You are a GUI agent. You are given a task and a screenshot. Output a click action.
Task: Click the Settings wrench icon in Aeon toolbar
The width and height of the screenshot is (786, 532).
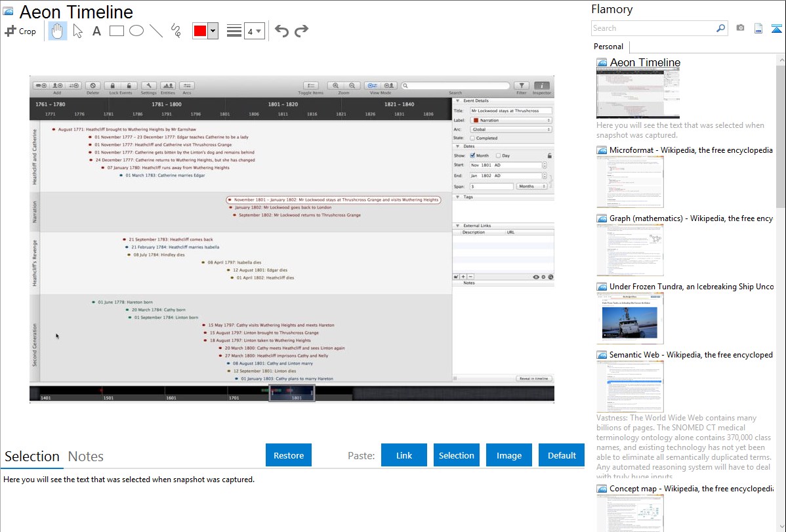pos(148,86)
